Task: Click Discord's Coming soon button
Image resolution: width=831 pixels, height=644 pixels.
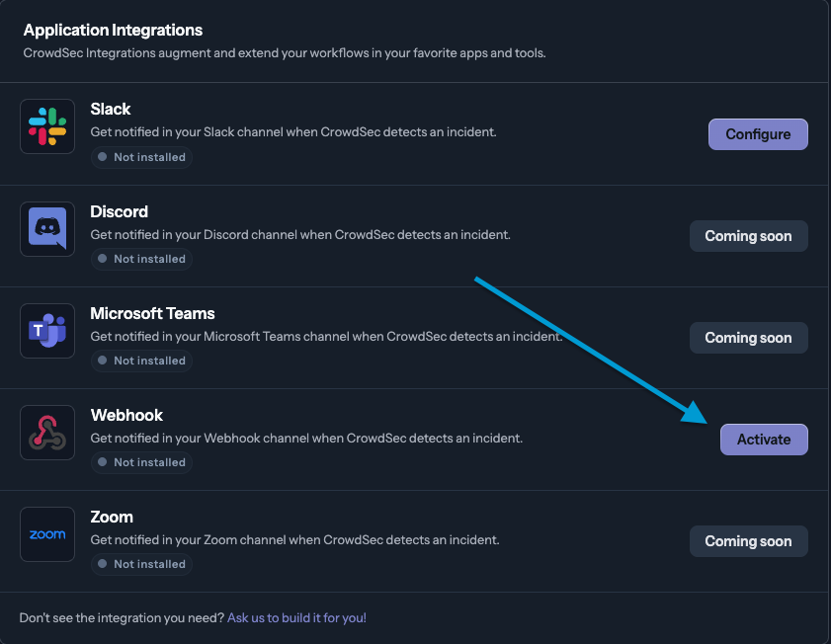Action: tap(748, 236)
